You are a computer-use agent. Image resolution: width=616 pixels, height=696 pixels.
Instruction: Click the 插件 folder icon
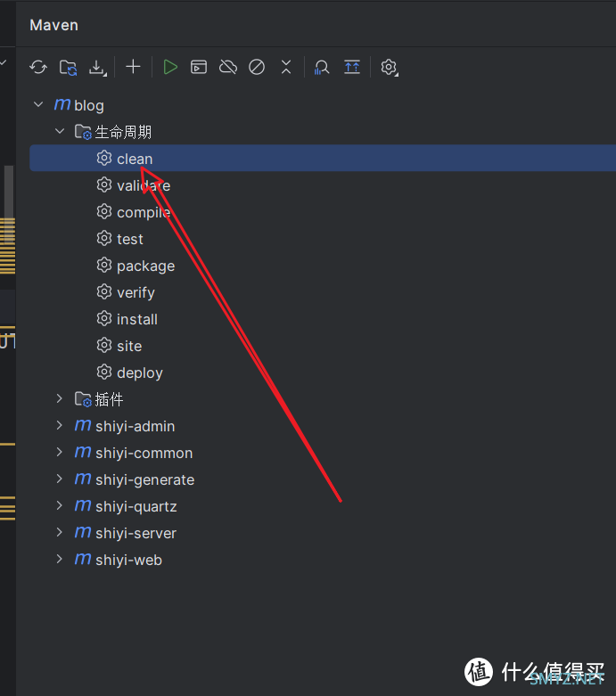(x=83, y=399)
